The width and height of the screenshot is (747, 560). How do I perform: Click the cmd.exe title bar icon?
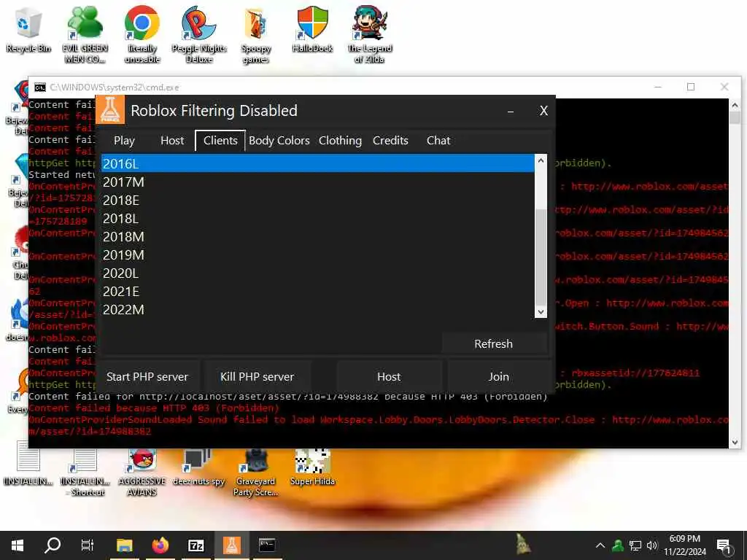pos(40,87)
